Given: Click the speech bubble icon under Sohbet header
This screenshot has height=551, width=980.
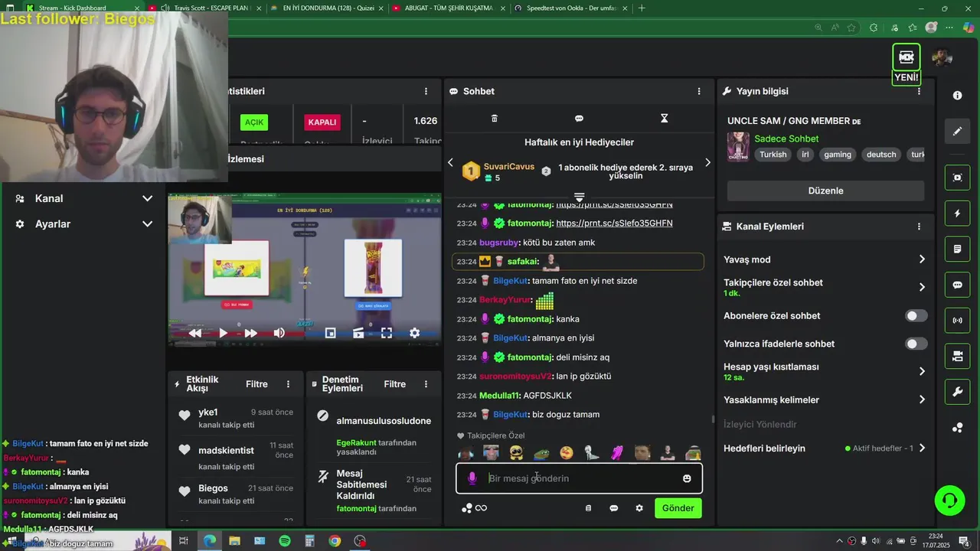Looking at the screenshot, I should click(579, 119).
